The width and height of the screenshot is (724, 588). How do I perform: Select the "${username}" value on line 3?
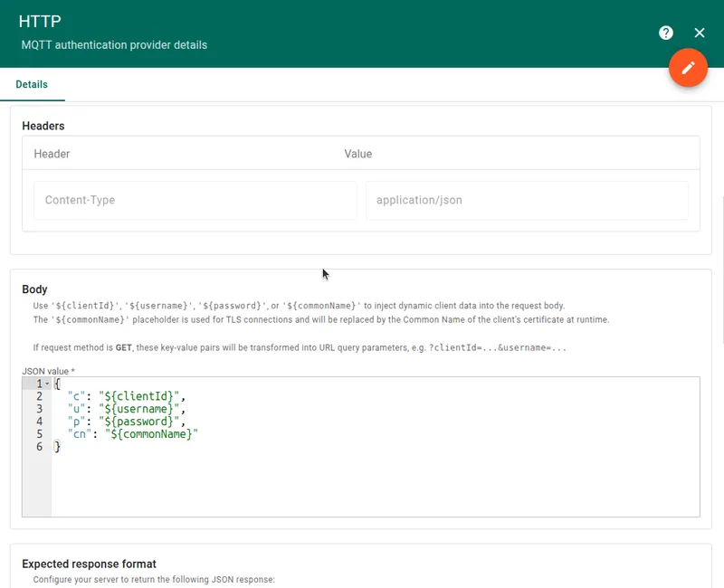coord(138,409)
